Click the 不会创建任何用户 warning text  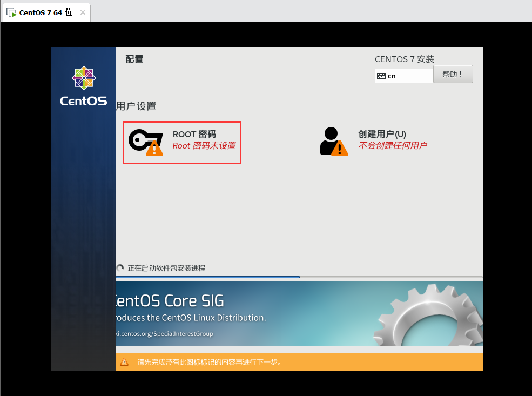(x=393, y=145)
